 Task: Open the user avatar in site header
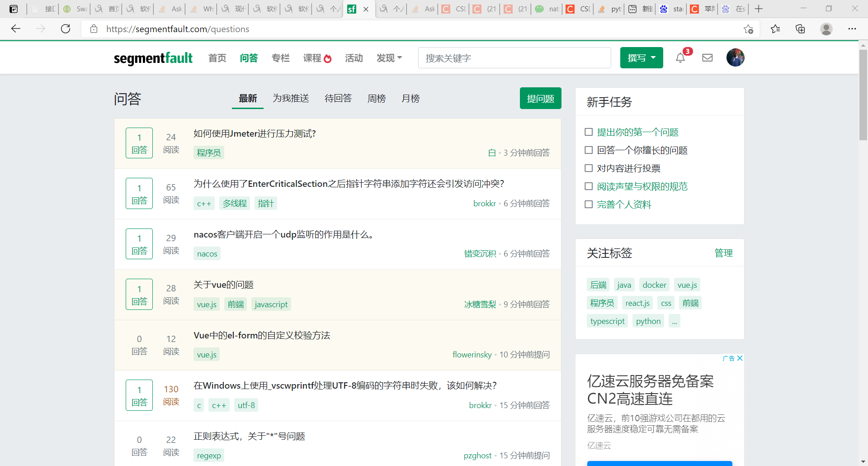[736, 57]
